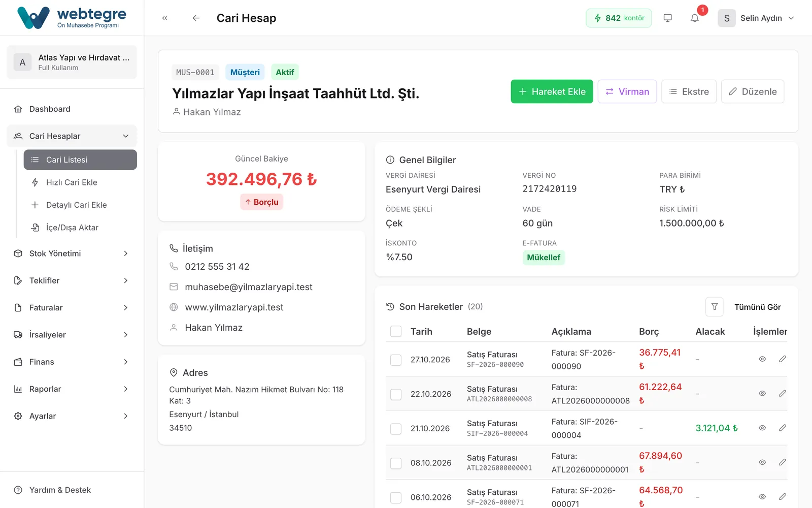Image resolution: width=812 pixels, height=508 pixels.
Task: Click the Borç column header
Action: 649,332
